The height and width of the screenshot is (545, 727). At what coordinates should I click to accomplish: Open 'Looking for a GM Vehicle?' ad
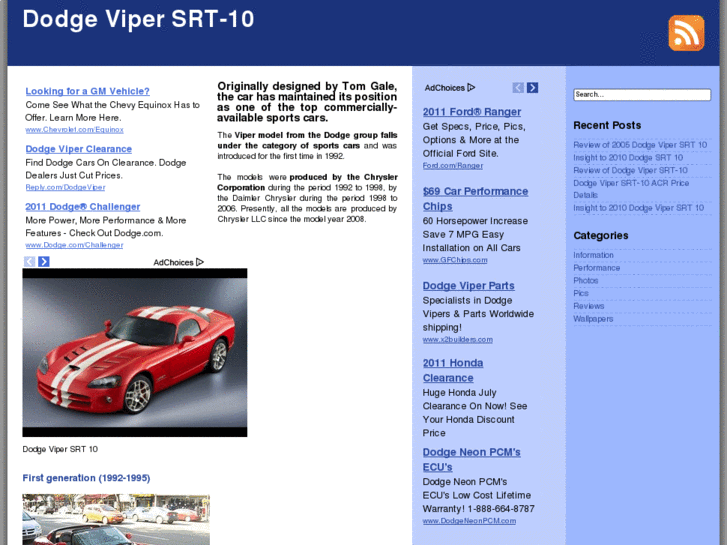click(x=87, y=91)
